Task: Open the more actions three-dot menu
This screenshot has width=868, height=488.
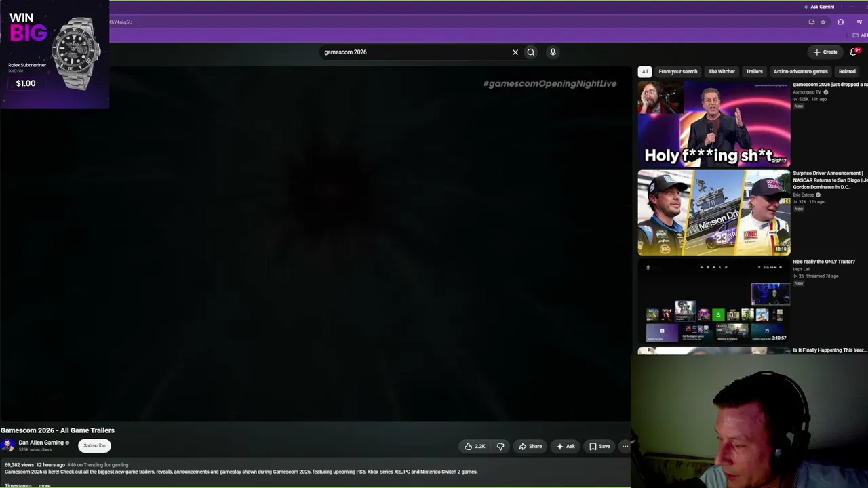Action: pos(625,446)
